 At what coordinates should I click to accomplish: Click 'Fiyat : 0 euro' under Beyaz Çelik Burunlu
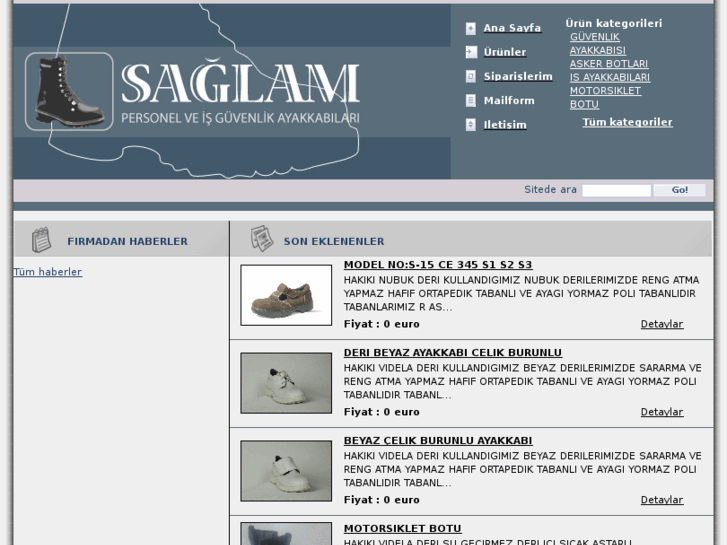(381, 500)
